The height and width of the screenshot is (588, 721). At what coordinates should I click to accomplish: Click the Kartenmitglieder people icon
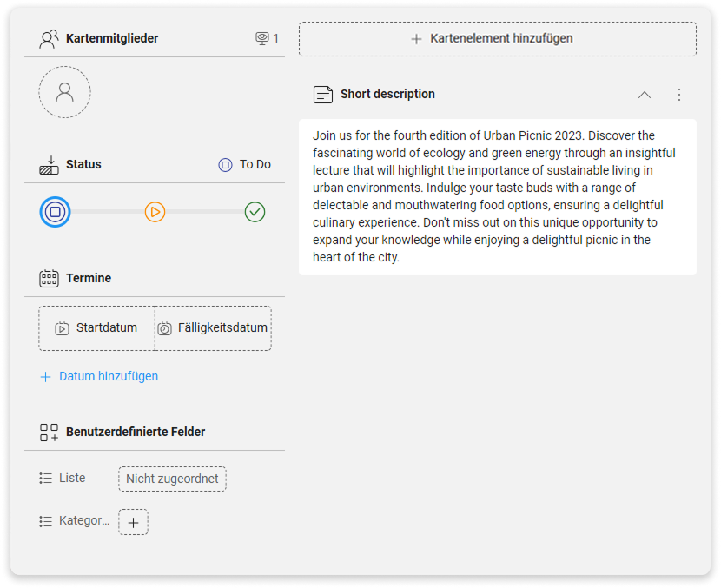tap(49, 38)
